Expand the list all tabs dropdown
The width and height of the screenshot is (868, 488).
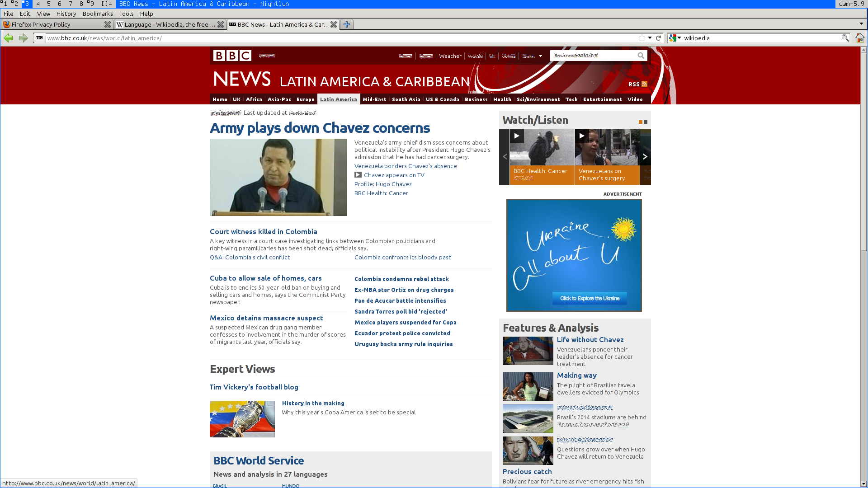click(x=861, y=24)
